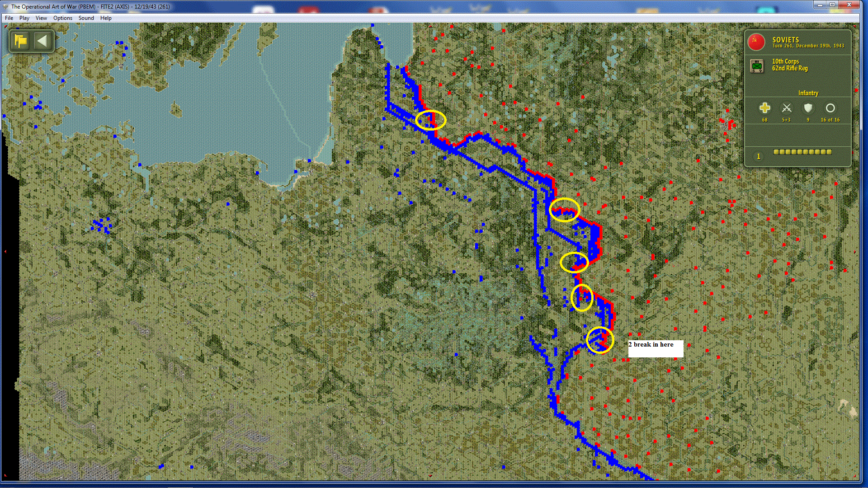Click the supply dots strength bar

pos(802,152)
